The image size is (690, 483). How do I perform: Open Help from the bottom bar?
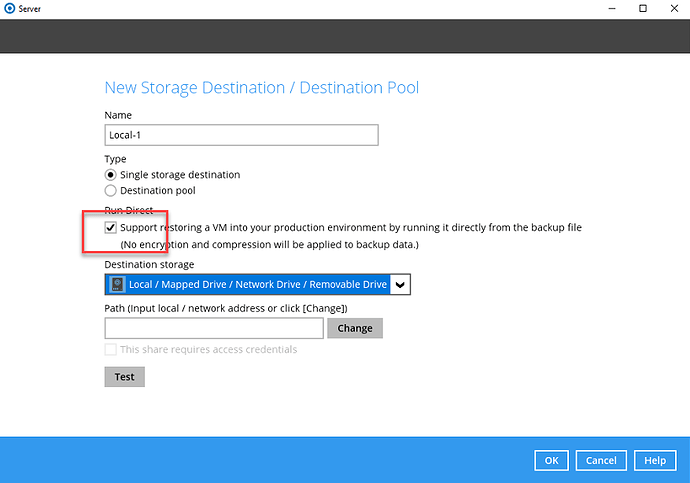655,460
